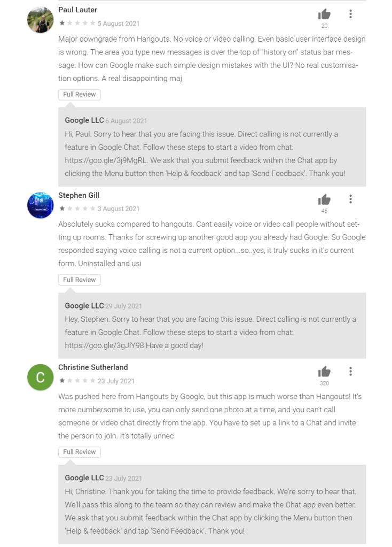The height and width of the screenshot is (547, 392).
Task: Click Paul Lauter's profile picture
Action: [x=41, y=20]
